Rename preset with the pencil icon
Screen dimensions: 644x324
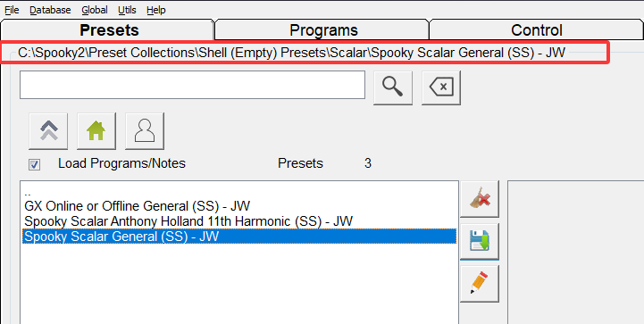[x=480, y=284]
